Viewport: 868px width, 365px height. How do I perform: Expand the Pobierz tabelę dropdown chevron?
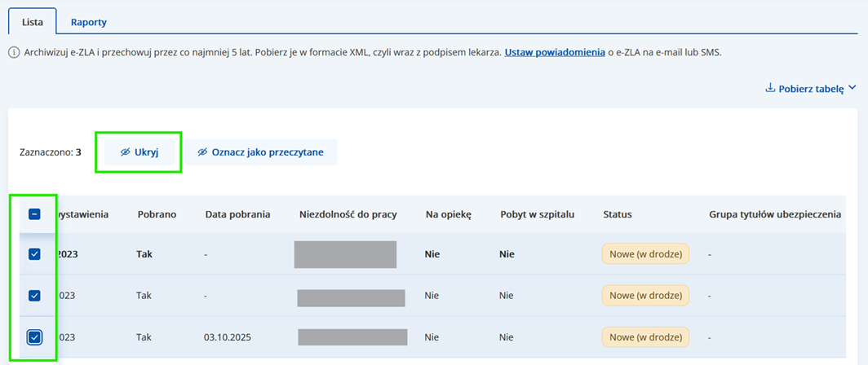pos(852,88)
